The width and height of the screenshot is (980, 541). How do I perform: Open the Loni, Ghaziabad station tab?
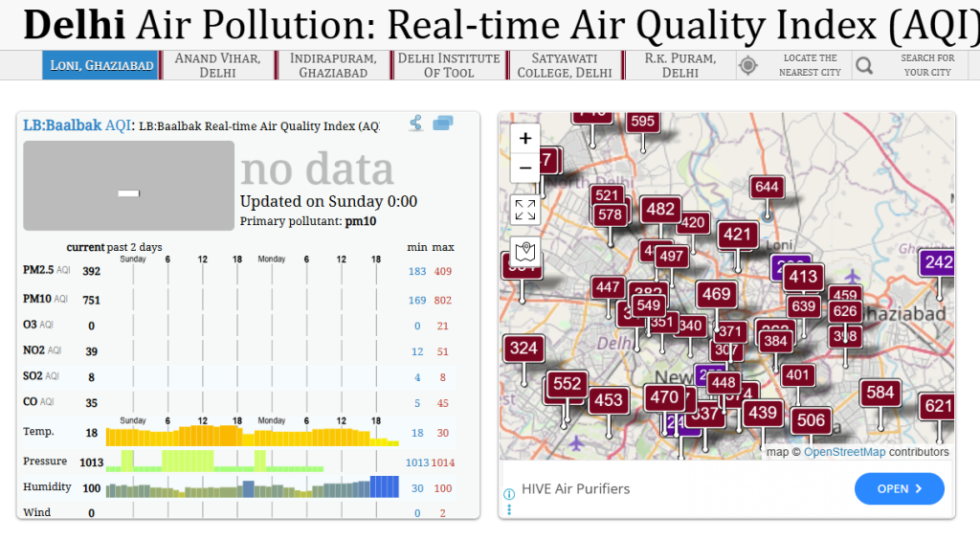100,65
